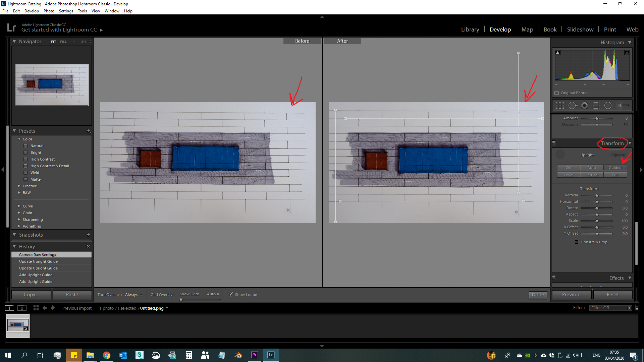
Task: Click the Guided upright button
Action: pyautogui.click(x=615, y=167)
